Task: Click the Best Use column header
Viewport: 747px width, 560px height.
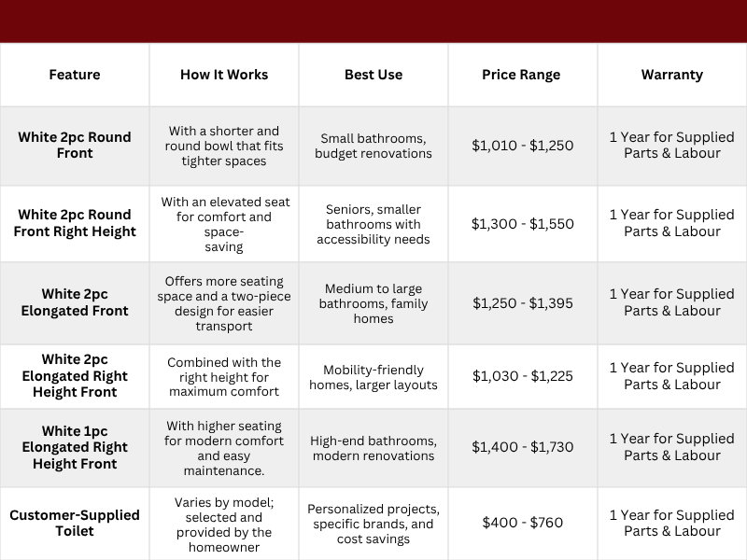Action: [373, 75]
